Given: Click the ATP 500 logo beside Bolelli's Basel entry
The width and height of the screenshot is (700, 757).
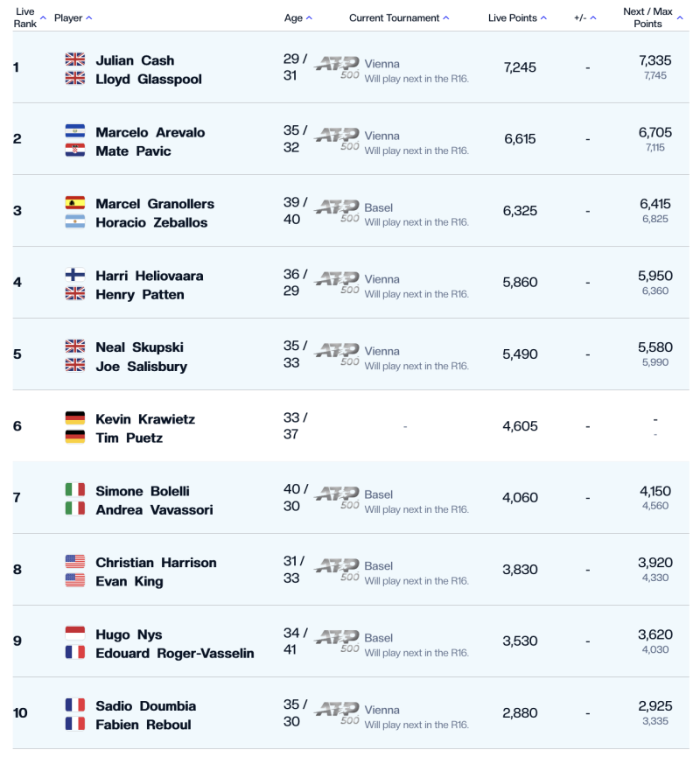Looking at the screenshot, I should pyautogui.click(x=337, y=497).
